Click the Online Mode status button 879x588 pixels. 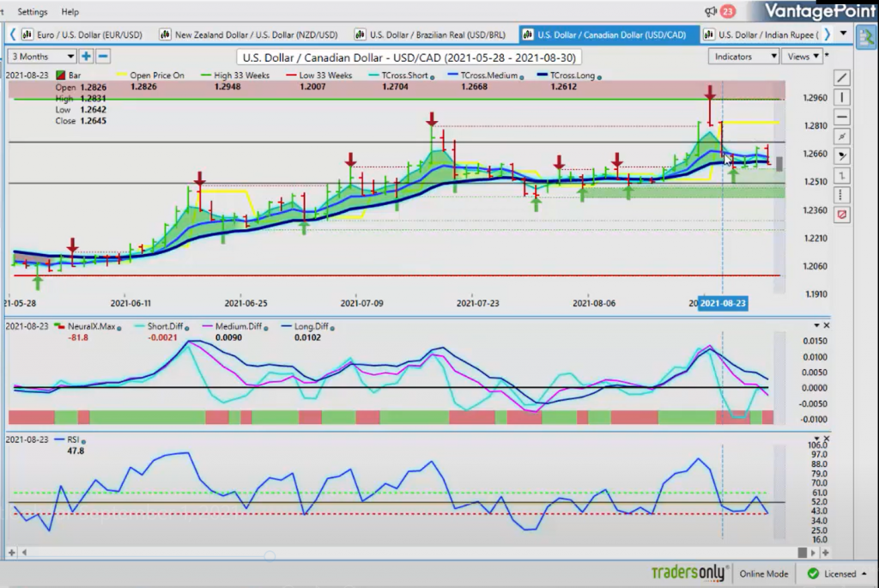pos(763,573)
